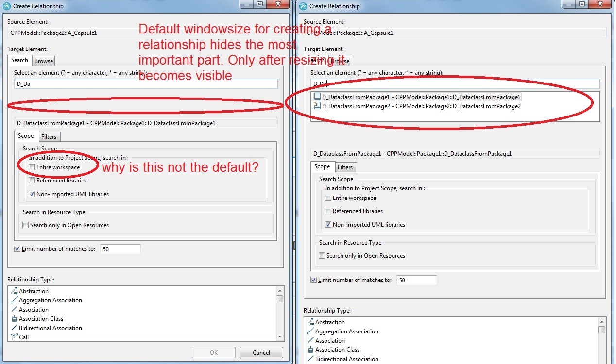The image size is (616, 364).
Task: Open Filters tab in left dialog
Action: [x=49, y=137]
